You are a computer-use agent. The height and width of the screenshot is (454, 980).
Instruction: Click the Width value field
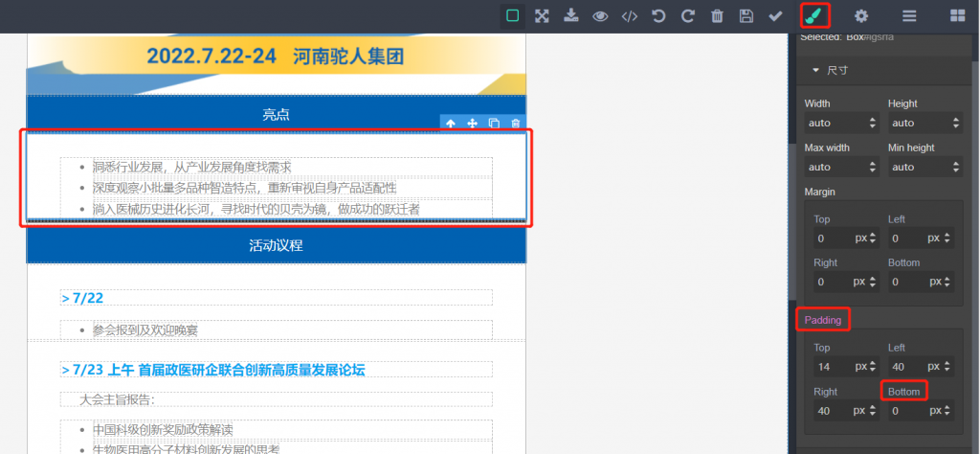(835, 124)
